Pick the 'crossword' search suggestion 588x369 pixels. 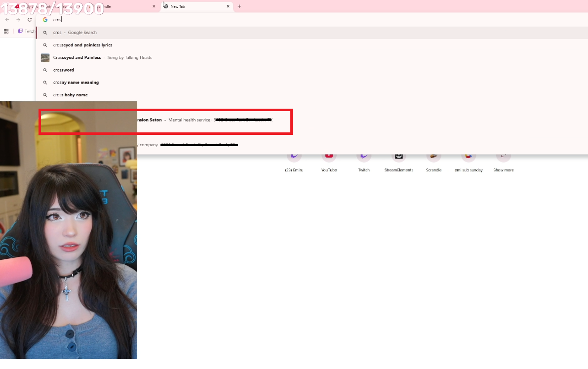[312, 70]
